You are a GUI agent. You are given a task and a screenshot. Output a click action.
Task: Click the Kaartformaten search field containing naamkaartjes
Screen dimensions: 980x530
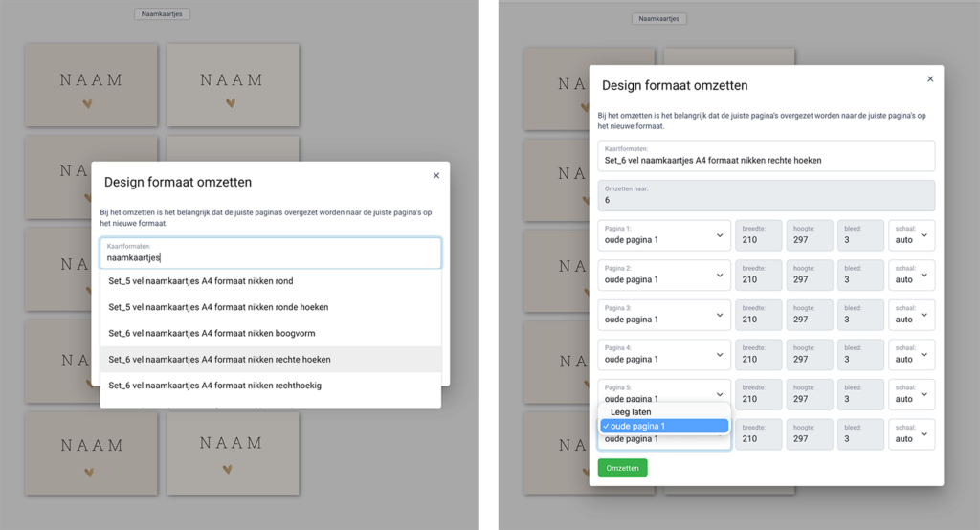(271, 253)
